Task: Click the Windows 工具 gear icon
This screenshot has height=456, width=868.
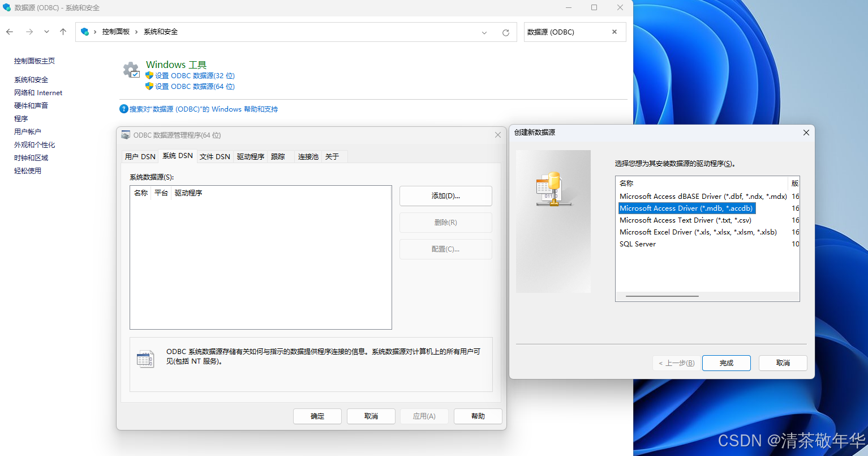Action: coord(131,70)
